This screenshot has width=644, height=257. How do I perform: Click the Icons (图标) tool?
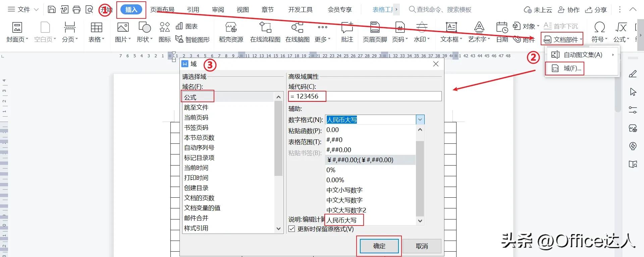tap(165, 32)
